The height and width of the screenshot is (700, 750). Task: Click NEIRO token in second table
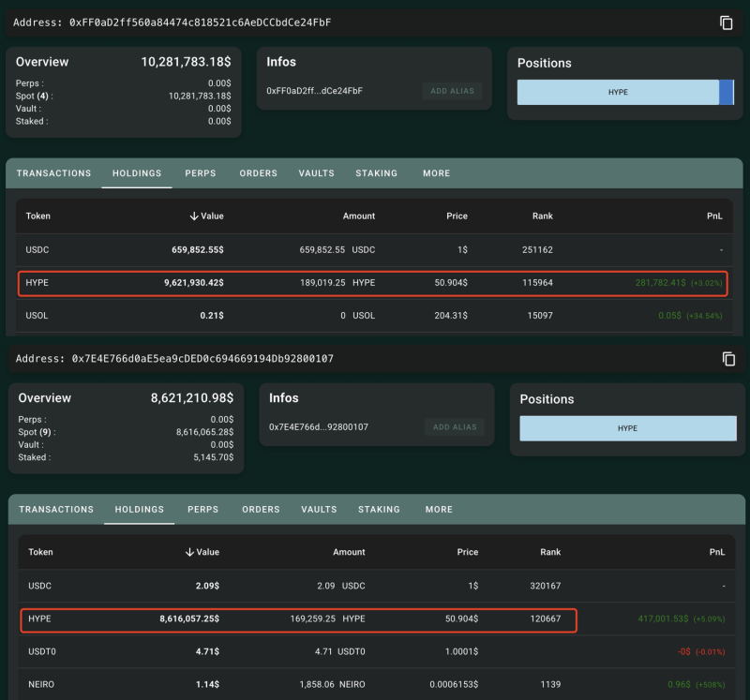[x=41, y=685]
